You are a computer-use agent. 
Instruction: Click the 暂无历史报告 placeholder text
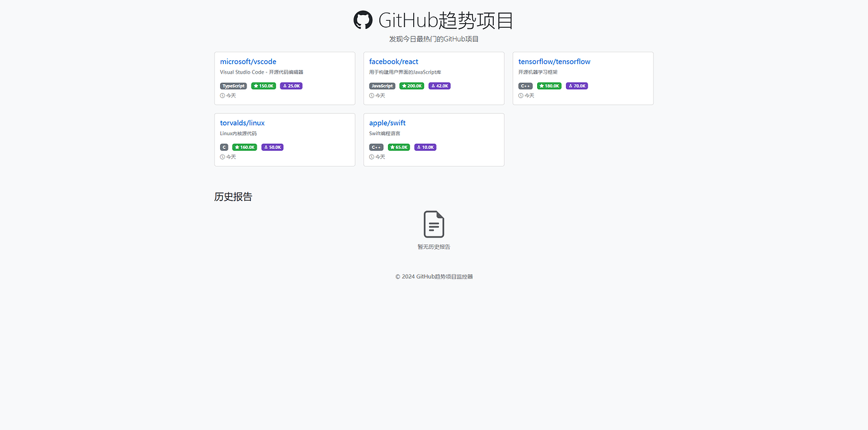(433, 246)
